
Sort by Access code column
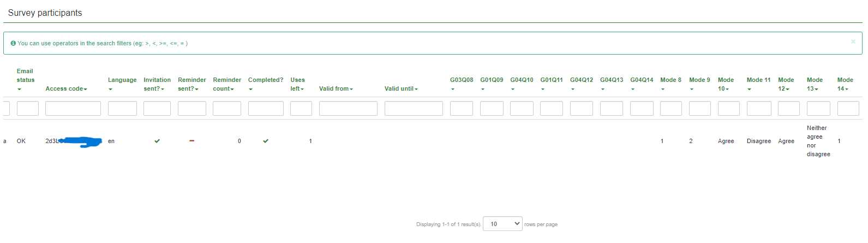coord(66,88)
